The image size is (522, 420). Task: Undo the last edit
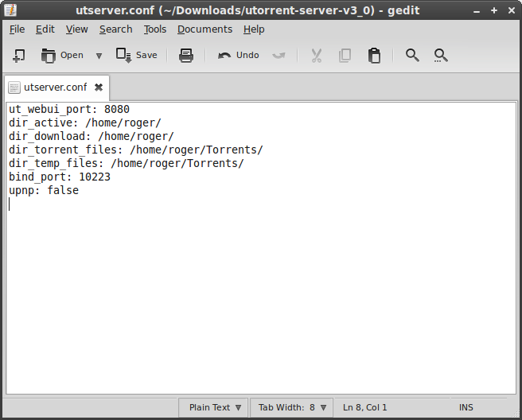239,55
